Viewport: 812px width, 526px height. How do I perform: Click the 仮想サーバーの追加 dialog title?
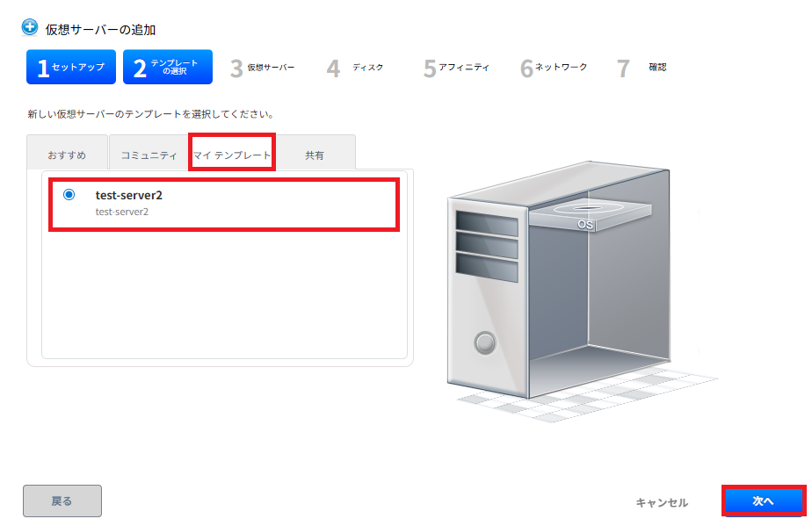tap(100, 30)
